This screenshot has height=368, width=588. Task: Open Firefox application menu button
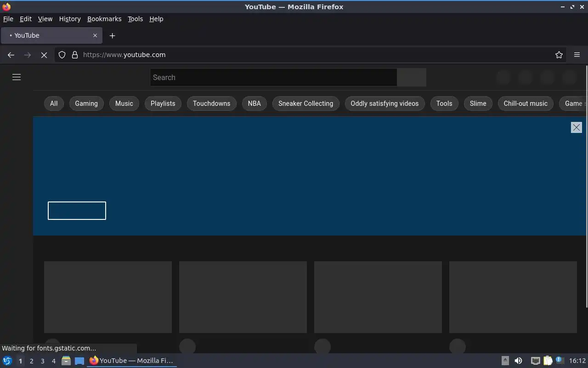[x=577, y=55]
